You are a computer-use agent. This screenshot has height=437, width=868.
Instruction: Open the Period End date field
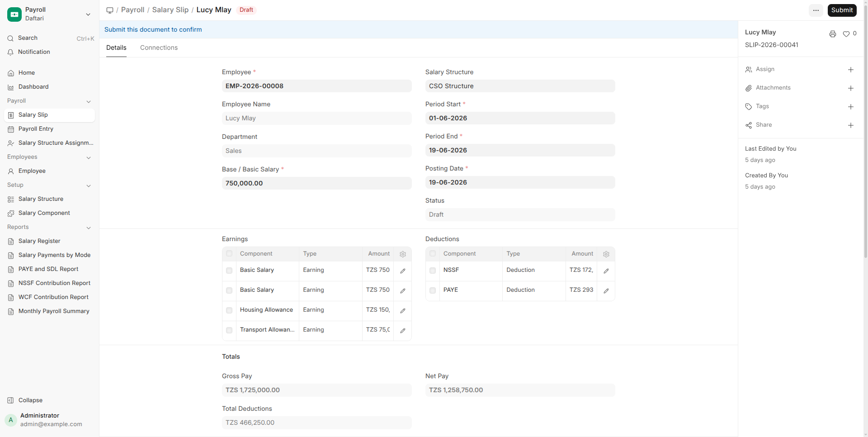pyautogui.click(x=520, y=150)
